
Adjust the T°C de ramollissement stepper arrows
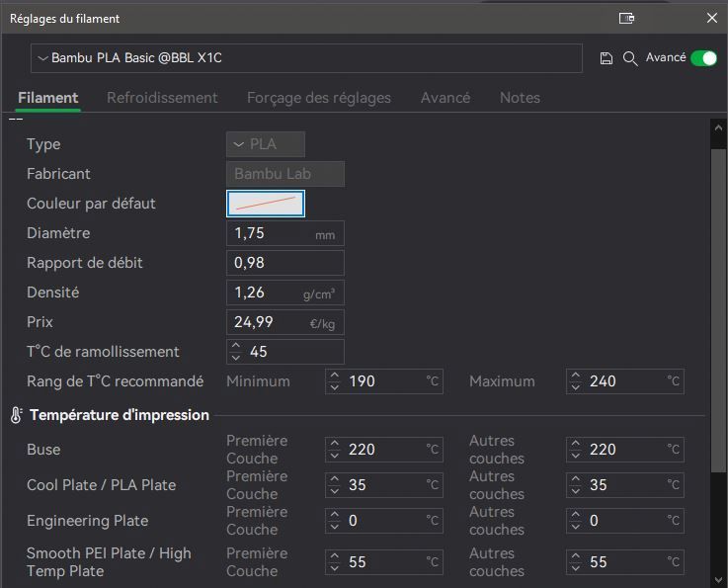click(x=235, y=352)
